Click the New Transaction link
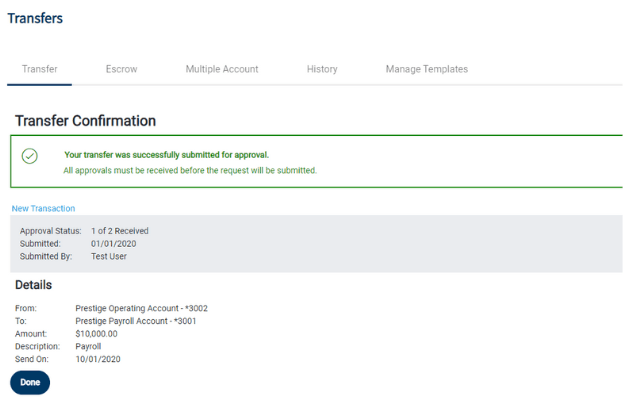This screenshot has width=640, height=402. click(x=43, y=209)
